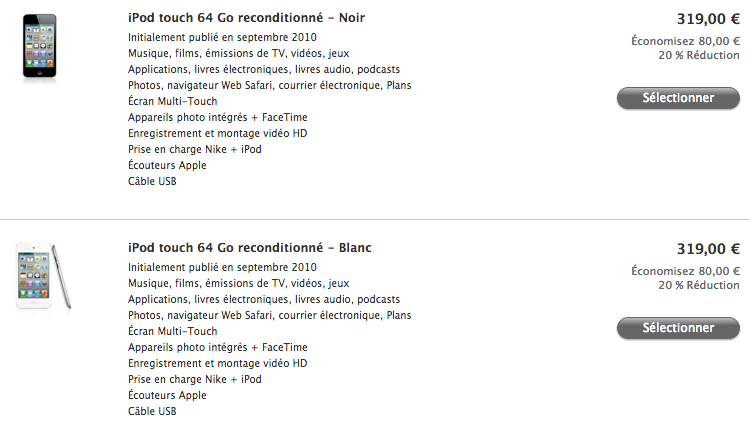Click Enregistrement et montage vidéo HD, Blanc listing
750x445 pixels.
click(x=218, y=363)
